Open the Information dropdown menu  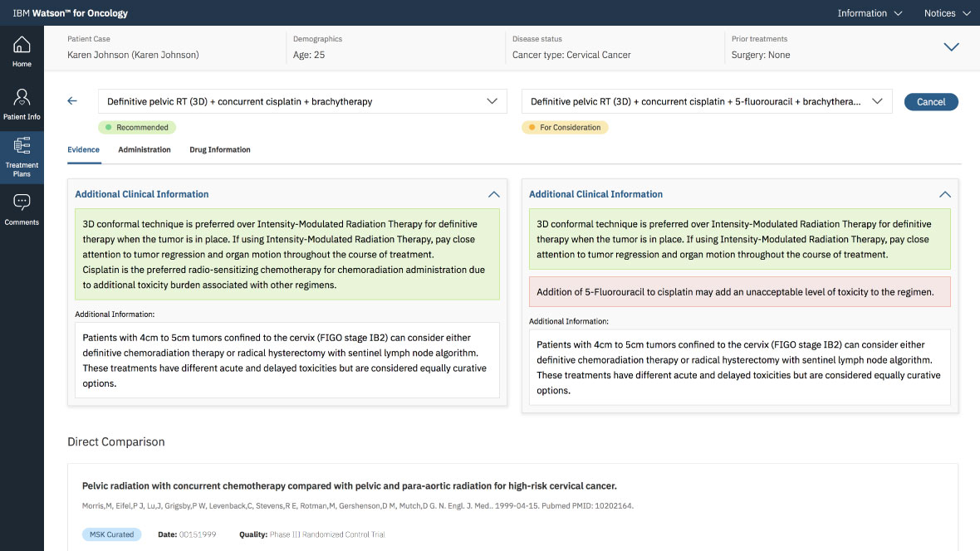[870, 13]
